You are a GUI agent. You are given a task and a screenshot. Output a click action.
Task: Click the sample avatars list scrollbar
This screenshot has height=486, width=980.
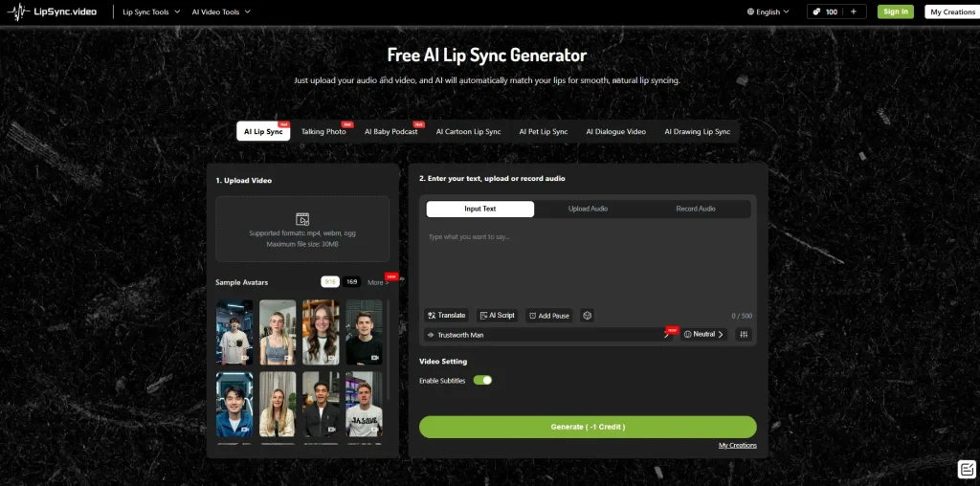click(389, 350)
